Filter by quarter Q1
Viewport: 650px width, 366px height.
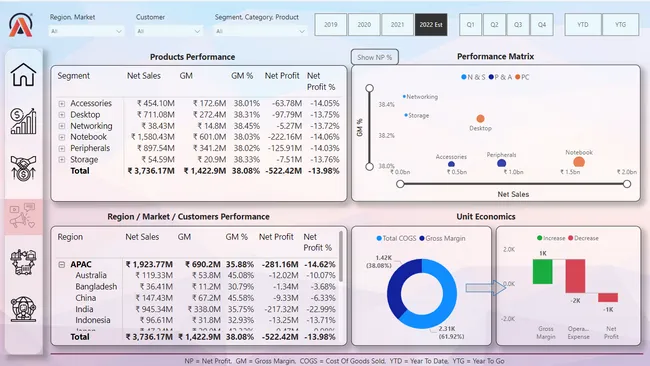point(471,24)
